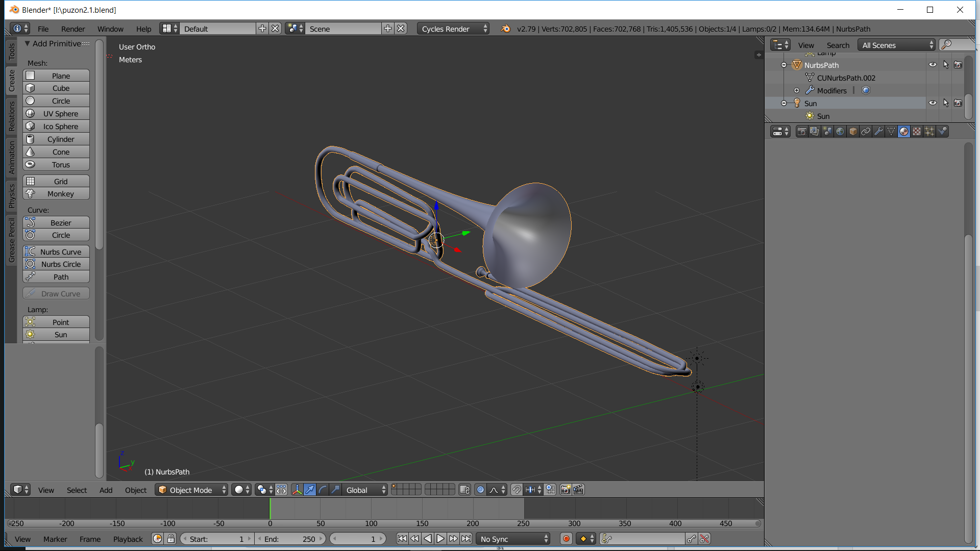Hide NurbsPath with its eye icon
Image resolution: width=980 pixels, height=551 pixels.
pyautogui.click(x=933, y=65)
